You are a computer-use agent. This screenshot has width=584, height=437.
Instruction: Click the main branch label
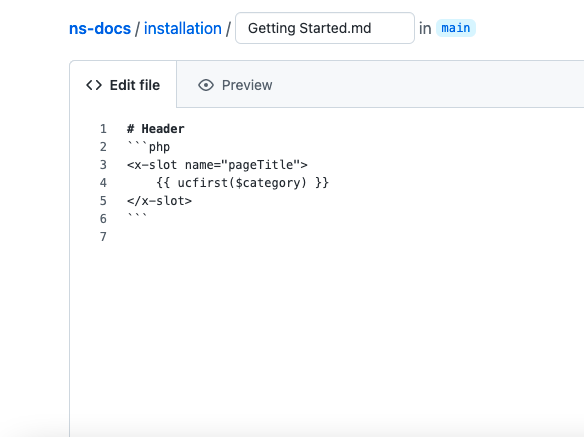point(456,28)
